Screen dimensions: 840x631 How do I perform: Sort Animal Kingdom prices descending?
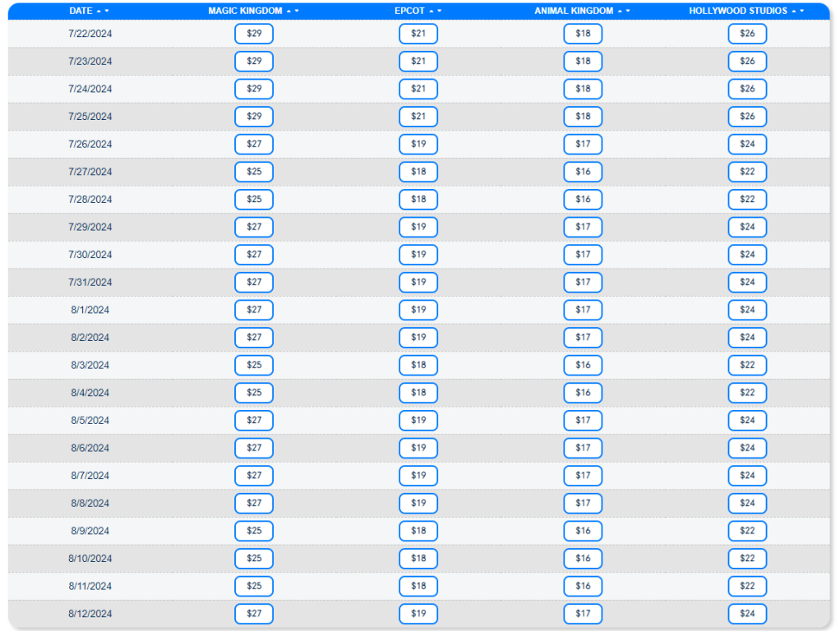click(628, 12)
